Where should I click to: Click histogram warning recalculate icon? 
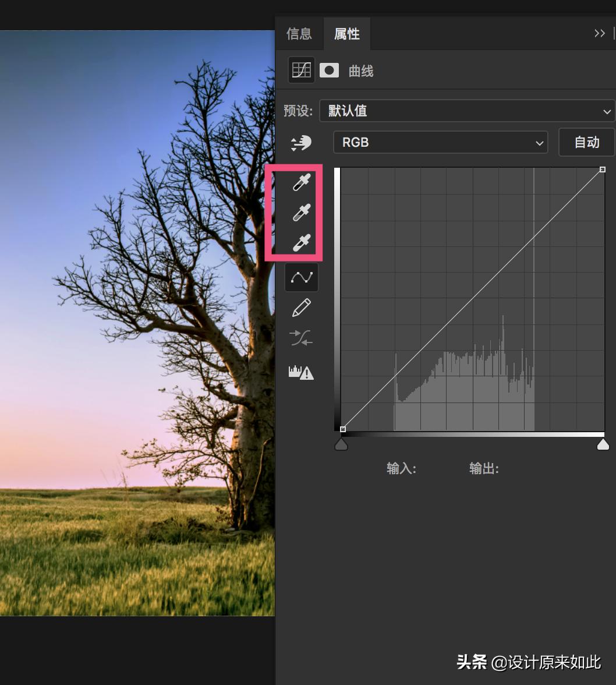(x=301, y=372)
